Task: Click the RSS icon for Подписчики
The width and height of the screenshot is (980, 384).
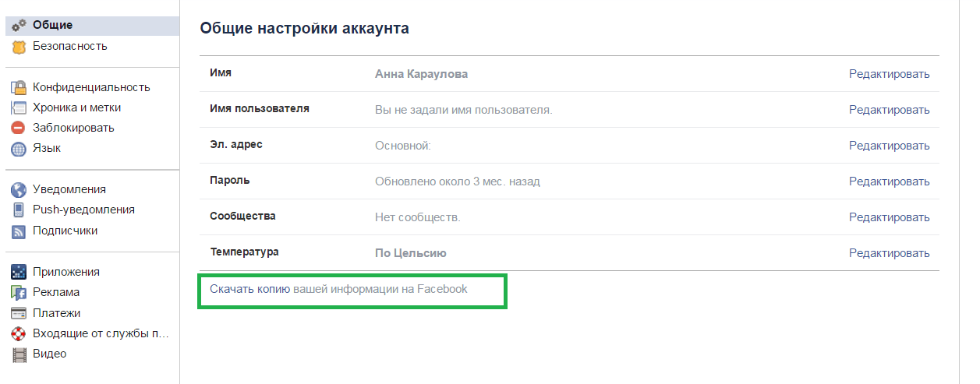Action: (19, 231)
